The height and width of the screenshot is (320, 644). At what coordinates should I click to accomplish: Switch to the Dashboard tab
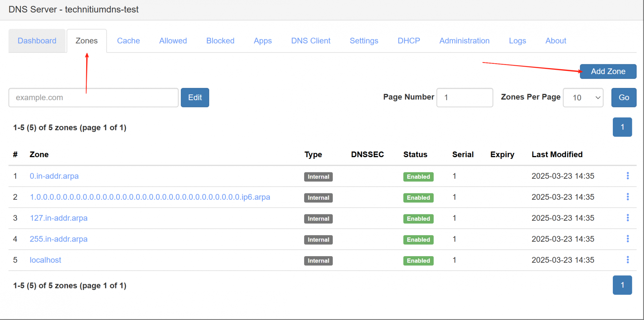[x=37, y=40]
